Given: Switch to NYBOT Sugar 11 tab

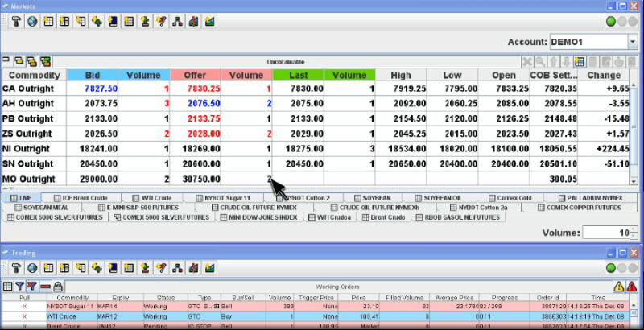Looking at the screenshot, I should click(x=223, y=198).
